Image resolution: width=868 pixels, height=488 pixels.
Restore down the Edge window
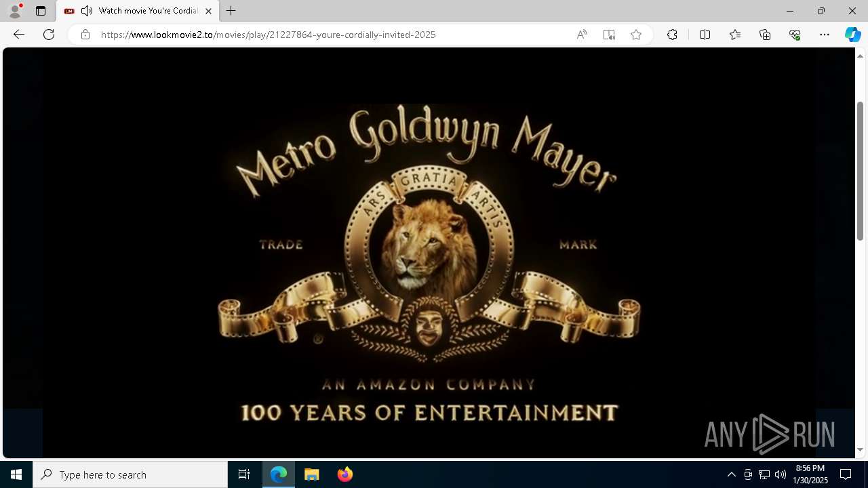821,11
